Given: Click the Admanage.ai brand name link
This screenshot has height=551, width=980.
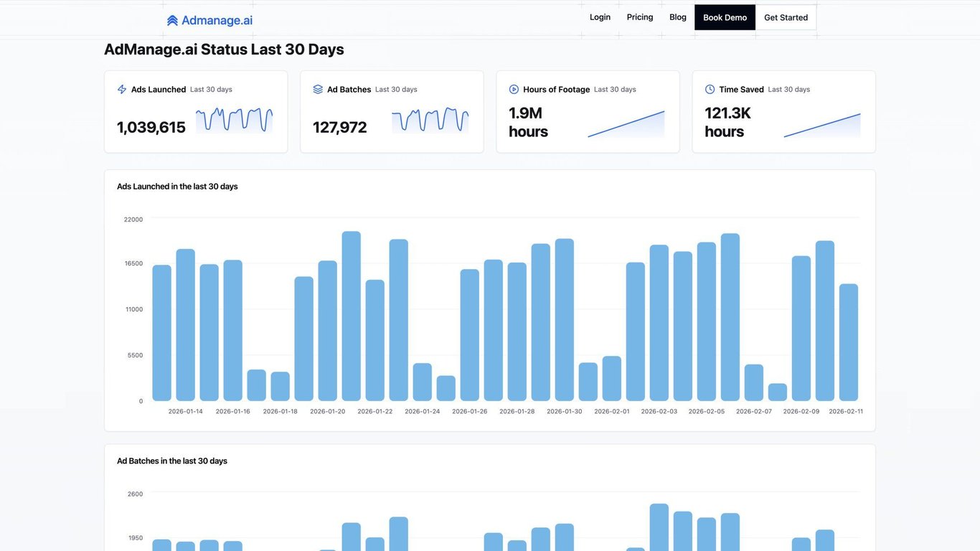Looking at the screenshot, I should coord(217,21).
